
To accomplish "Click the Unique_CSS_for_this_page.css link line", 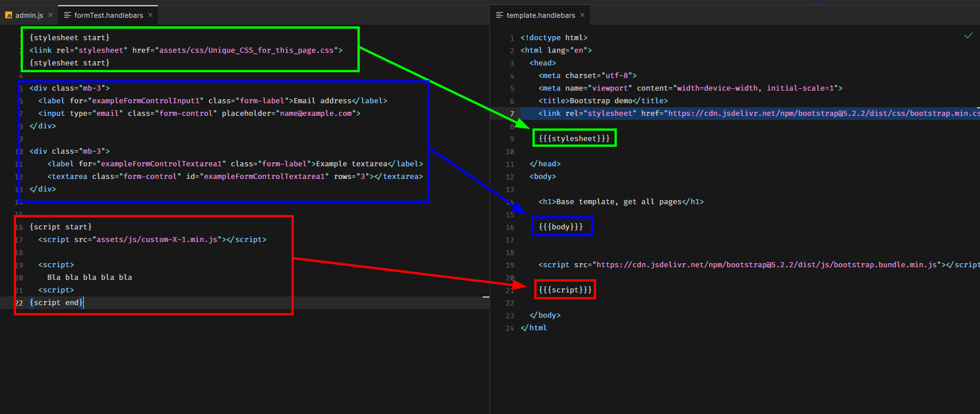I will point(186,50).
